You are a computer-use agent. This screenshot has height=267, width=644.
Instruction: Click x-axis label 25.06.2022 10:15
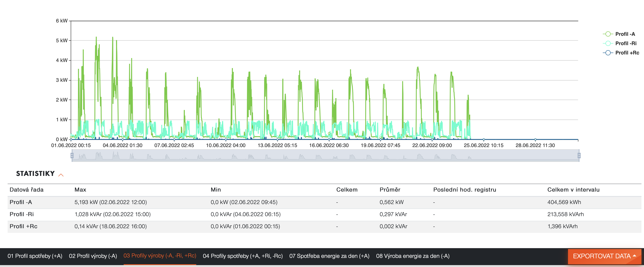pyautogui.click(x=484, y=145)
